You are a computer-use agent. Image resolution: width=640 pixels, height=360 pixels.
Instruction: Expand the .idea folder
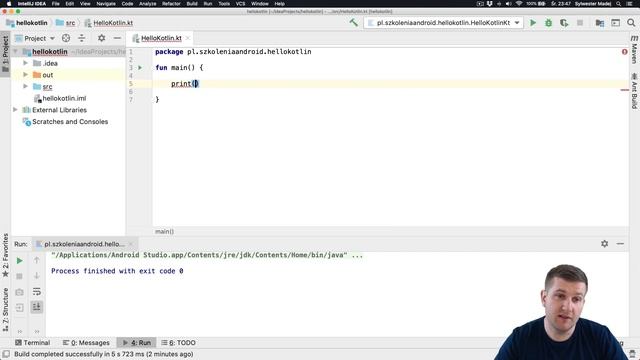click(x=25, y=63)
